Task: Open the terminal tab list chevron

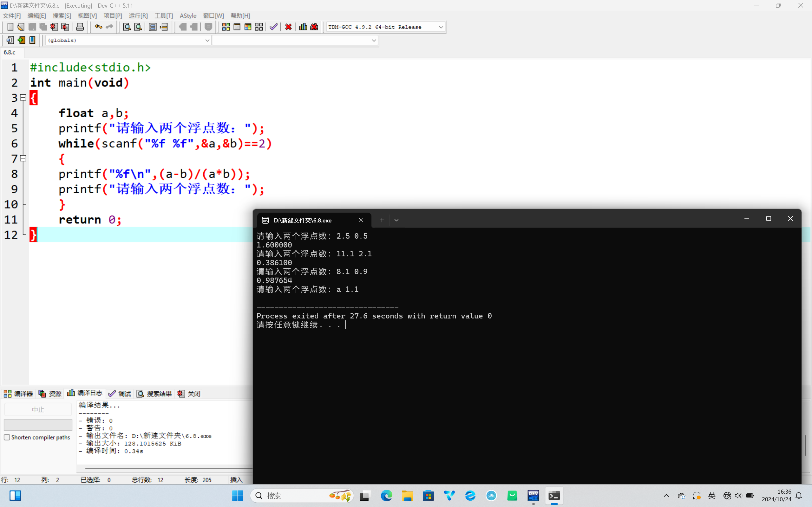Action: coord(396,220)
